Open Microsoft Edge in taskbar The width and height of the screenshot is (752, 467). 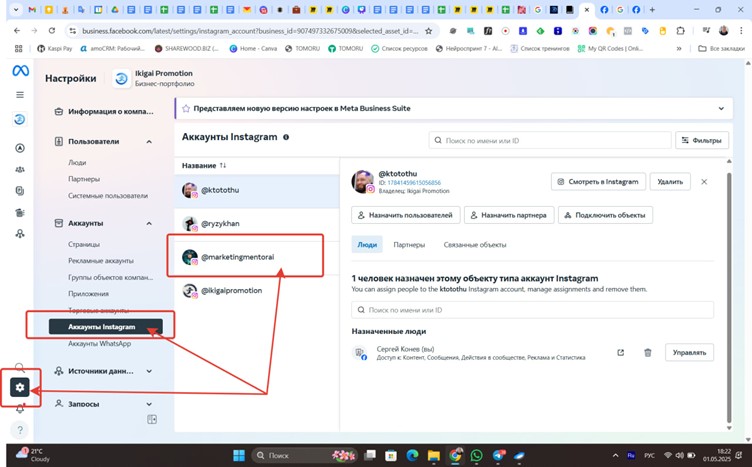pyautogui.click(x=412, y=455)
